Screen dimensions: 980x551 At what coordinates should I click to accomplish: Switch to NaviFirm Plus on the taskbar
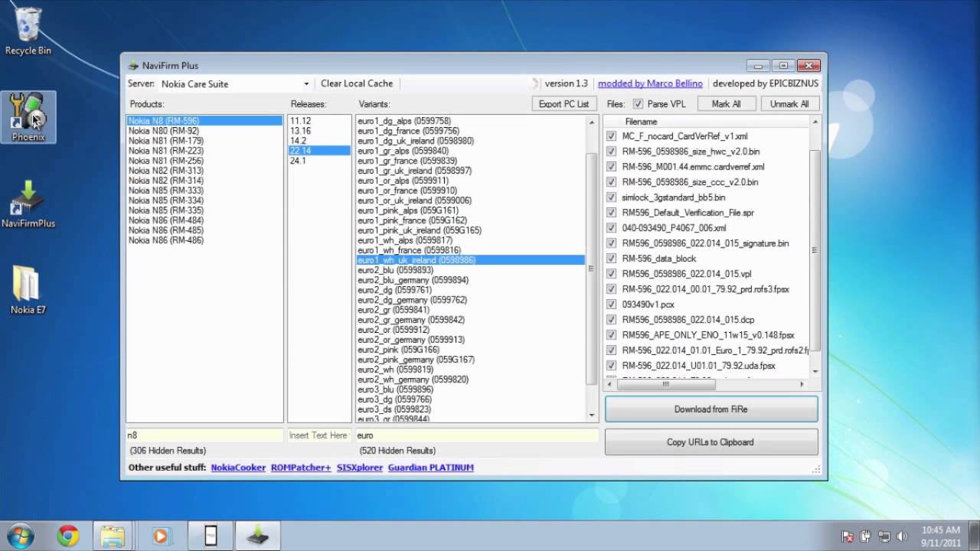258,536
